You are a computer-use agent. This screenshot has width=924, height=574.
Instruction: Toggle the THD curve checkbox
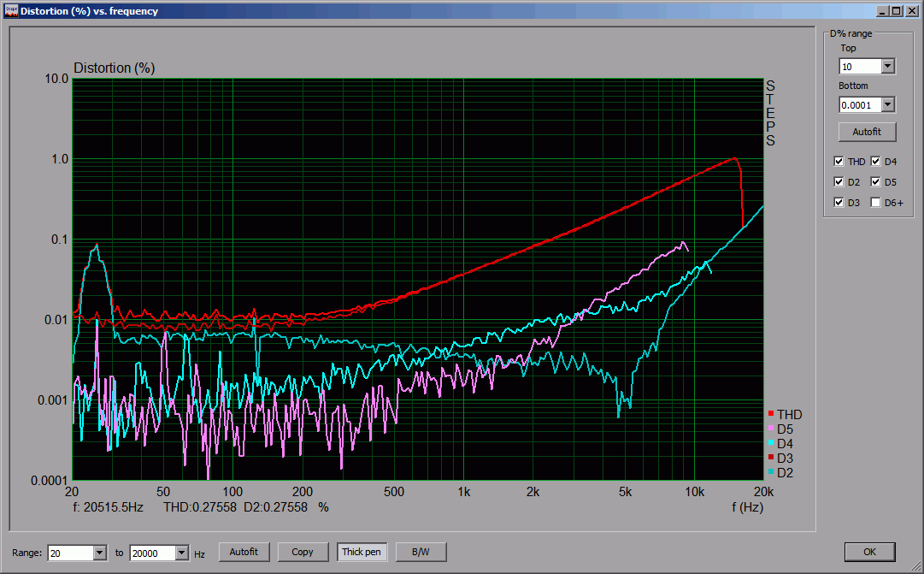point(839,162)
